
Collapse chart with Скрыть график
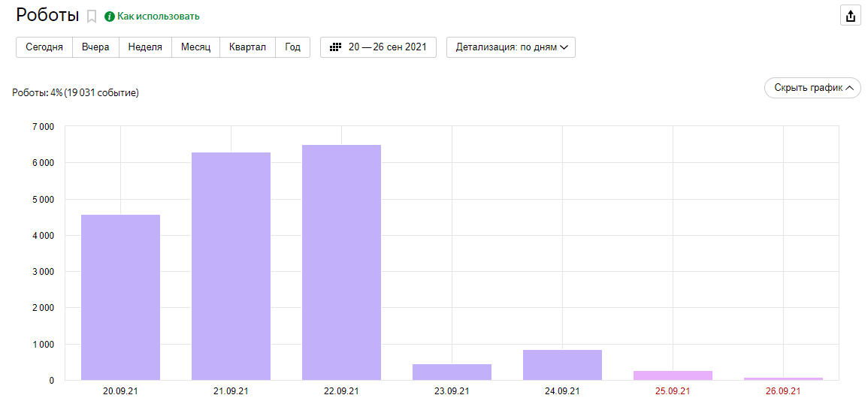pyautogui.click(x=812, y=88)
